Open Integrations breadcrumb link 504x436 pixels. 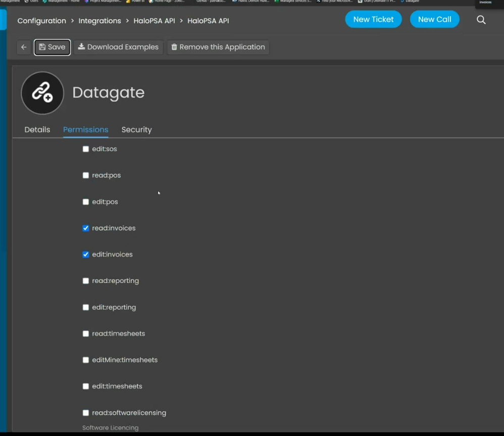pos(99,21)
